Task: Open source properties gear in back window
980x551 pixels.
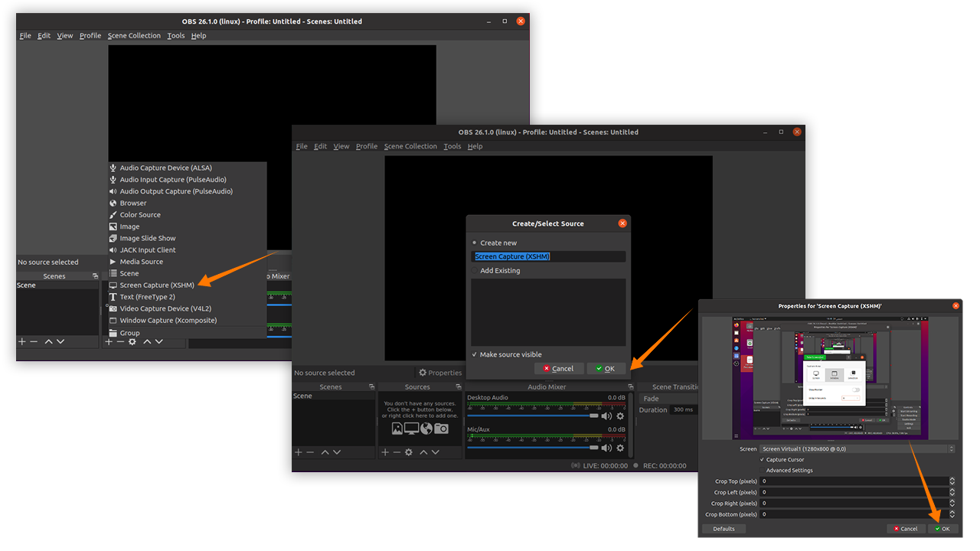Action: [x=132, y=341]
